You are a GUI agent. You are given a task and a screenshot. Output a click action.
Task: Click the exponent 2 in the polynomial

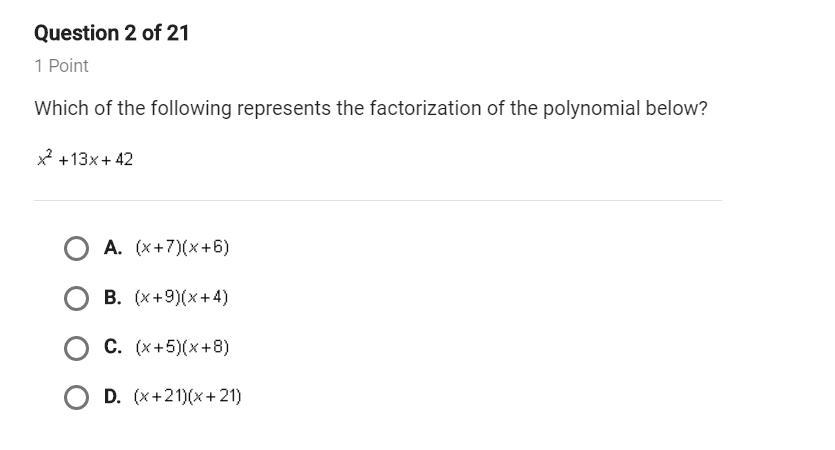click(x=49, y=153)
